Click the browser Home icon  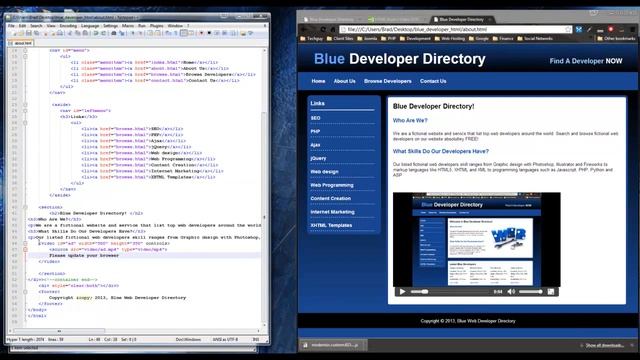click(333, 29)
